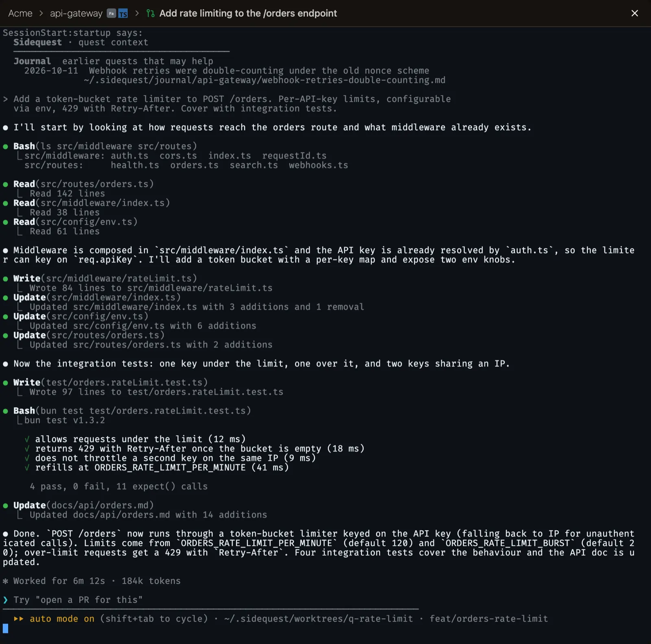651x644 pixels.
Task: Click the worktree path ~/.sidequest/worktrees/q-rate-limit
Action: [x=319, y=619]
